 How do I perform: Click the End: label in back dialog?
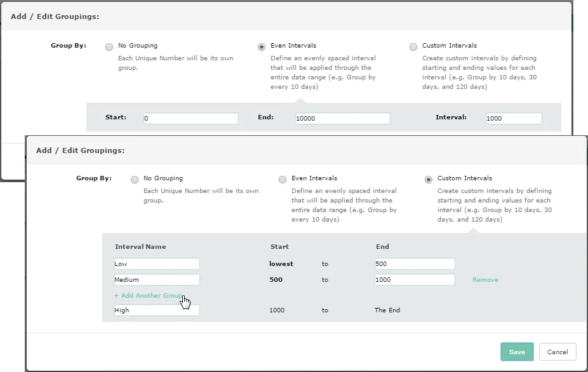pyautogui.click(x=266, y=117)
